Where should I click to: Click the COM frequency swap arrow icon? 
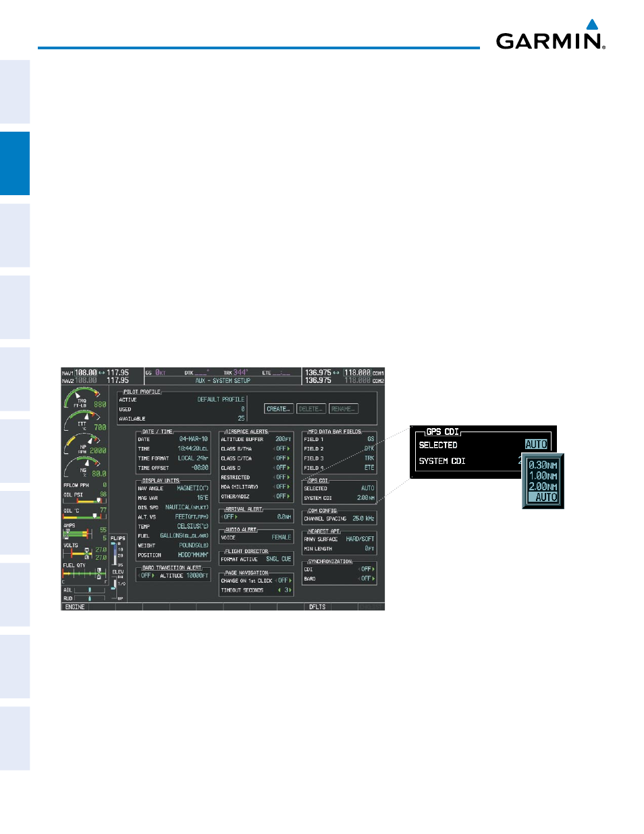point(336,373)
